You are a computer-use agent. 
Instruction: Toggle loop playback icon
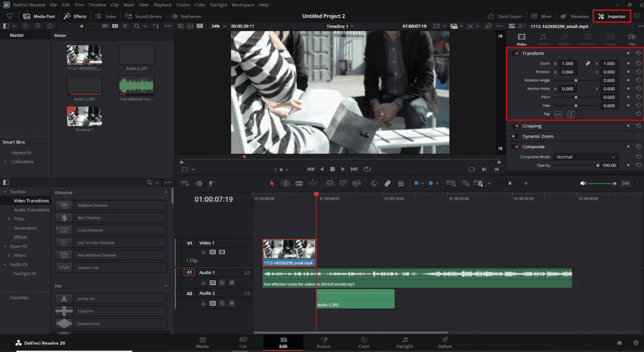(x=367, y=169)
